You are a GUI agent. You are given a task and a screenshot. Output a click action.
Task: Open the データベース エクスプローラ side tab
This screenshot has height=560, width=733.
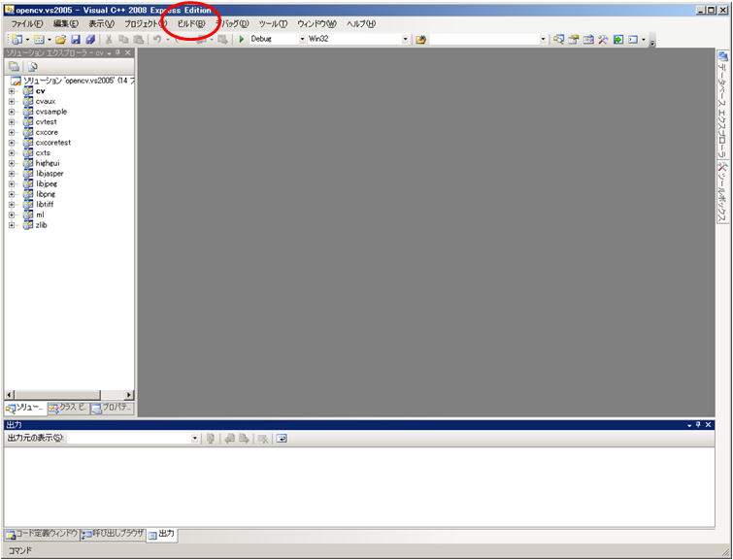click(x=723, y=105)
